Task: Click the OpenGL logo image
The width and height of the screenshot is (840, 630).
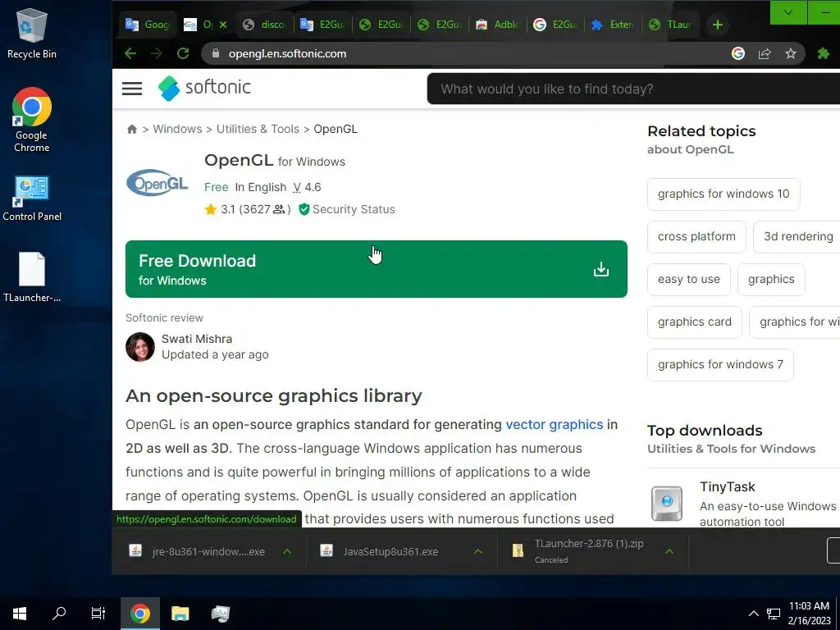Action: point(157,183)
